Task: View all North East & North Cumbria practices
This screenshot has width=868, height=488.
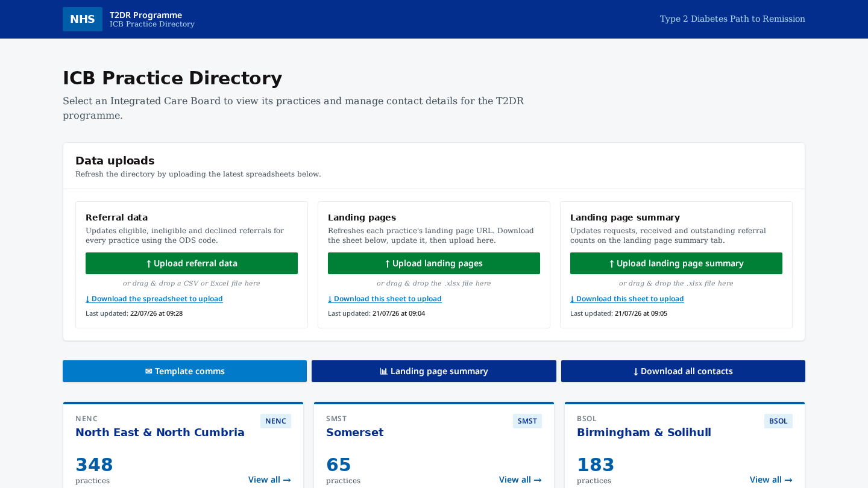Action: click(x=269, y=480)
